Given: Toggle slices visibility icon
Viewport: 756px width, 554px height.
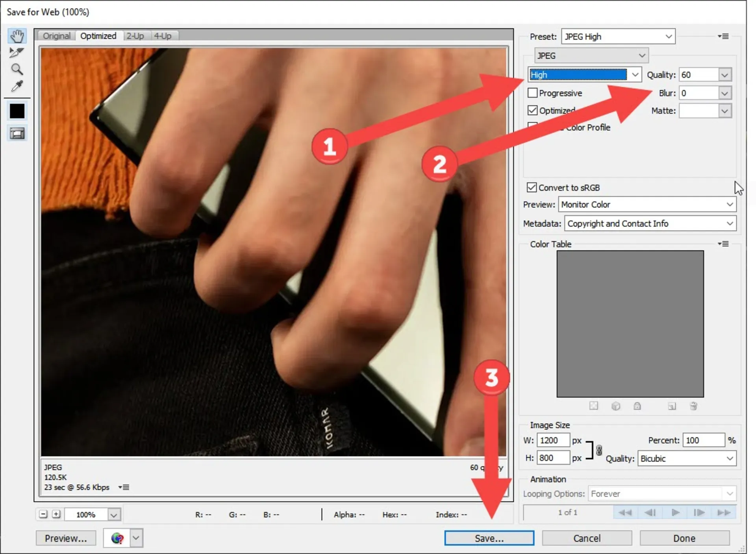Looking at the screenshot, I should [17, 134].
